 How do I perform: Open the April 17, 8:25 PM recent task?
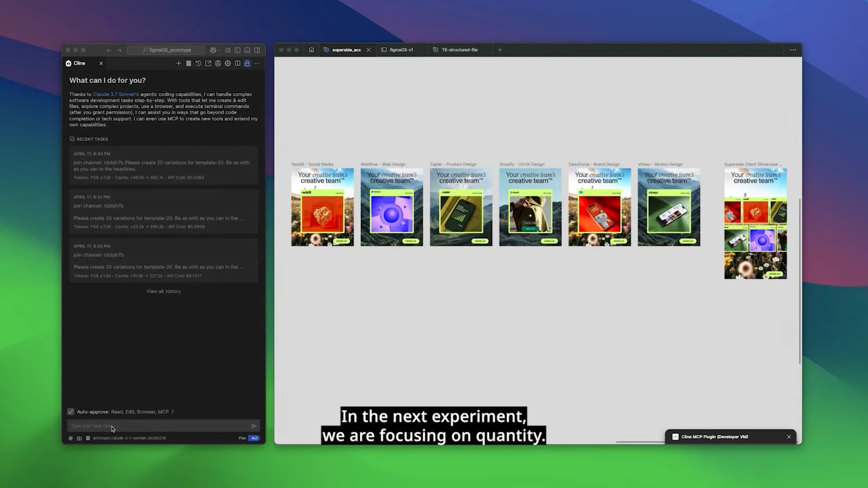pyautogui.click(x=164, y=260)
